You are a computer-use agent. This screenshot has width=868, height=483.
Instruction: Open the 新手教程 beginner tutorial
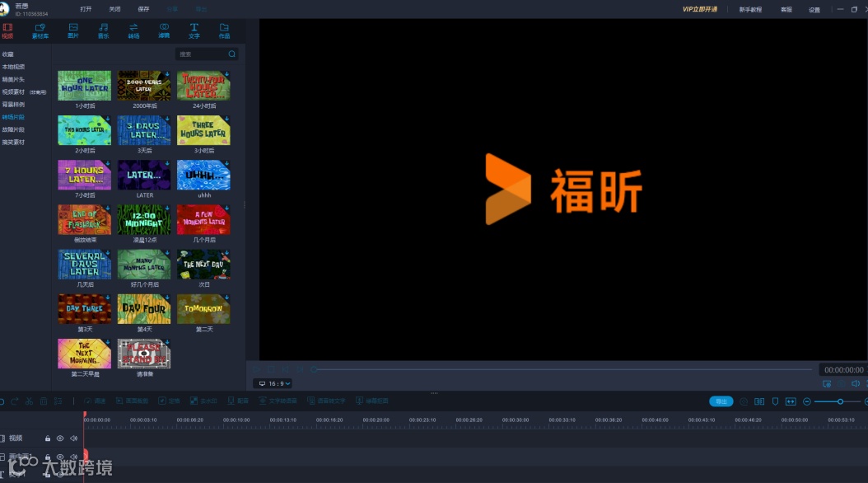point(750,9)
